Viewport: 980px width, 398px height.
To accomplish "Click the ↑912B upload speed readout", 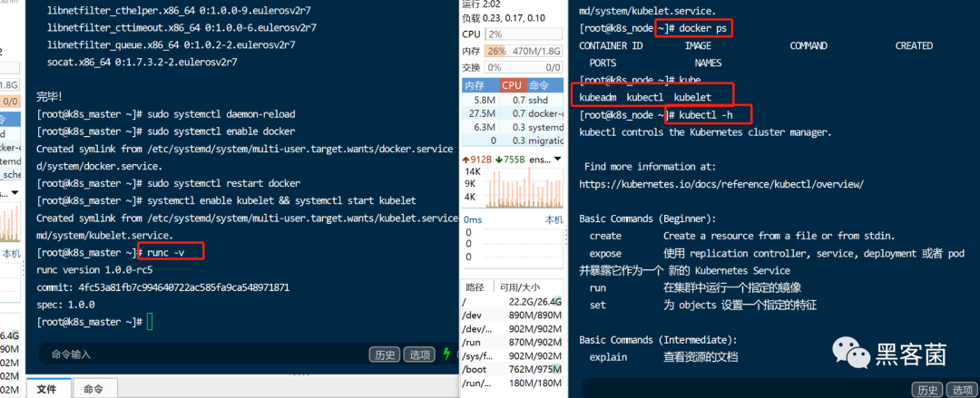I will pyautogui.click(x=477, y=160).
